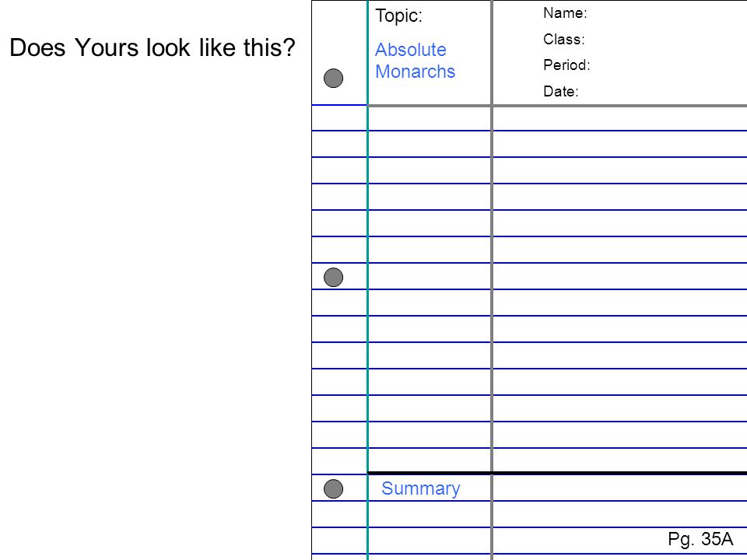Click the 'Class:' field label

click(563, 39)
